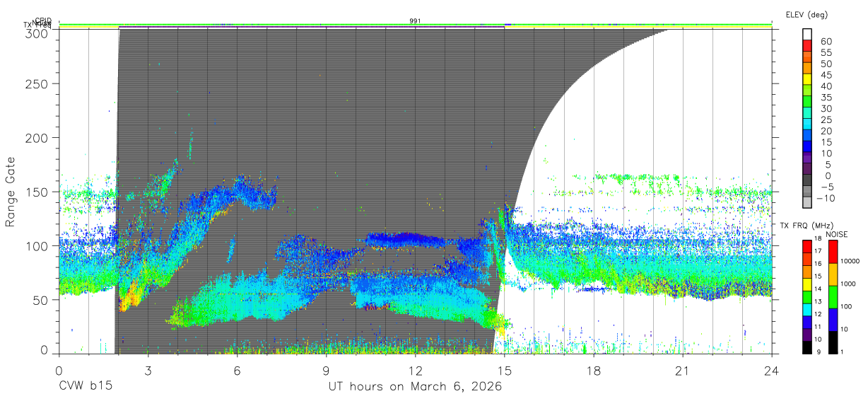Click the '6' hour tick on time axis

click(x=237, y=370)
